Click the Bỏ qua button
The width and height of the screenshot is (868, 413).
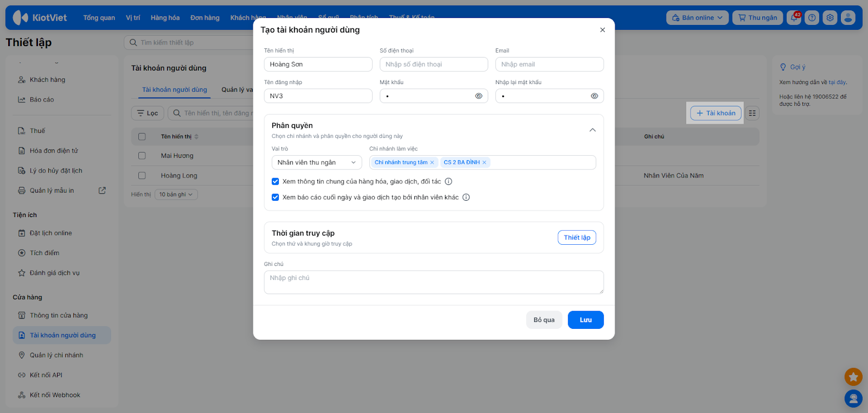coord(544,320)
